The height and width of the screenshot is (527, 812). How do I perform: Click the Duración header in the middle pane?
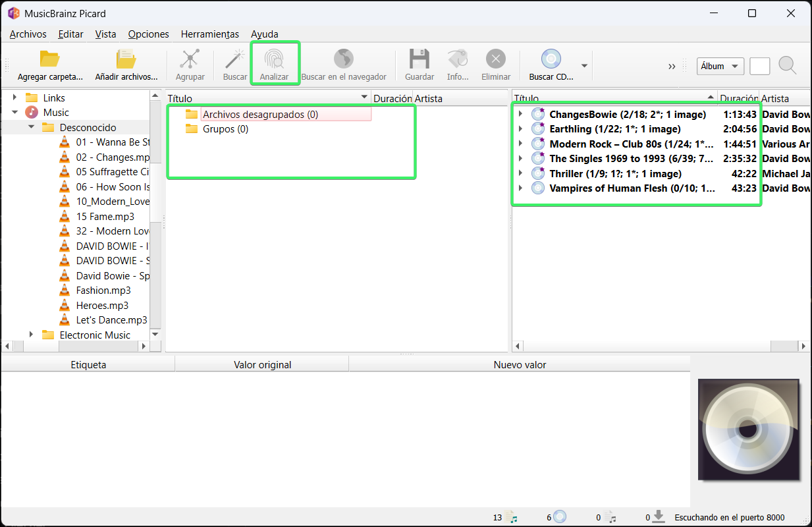[x=392, y=99]
